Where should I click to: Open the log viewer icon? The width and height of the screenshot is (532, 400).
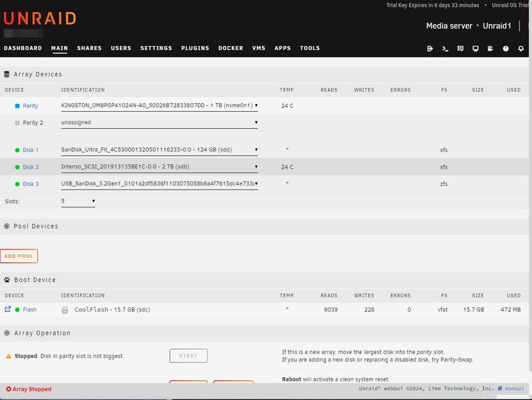point(490,49)
